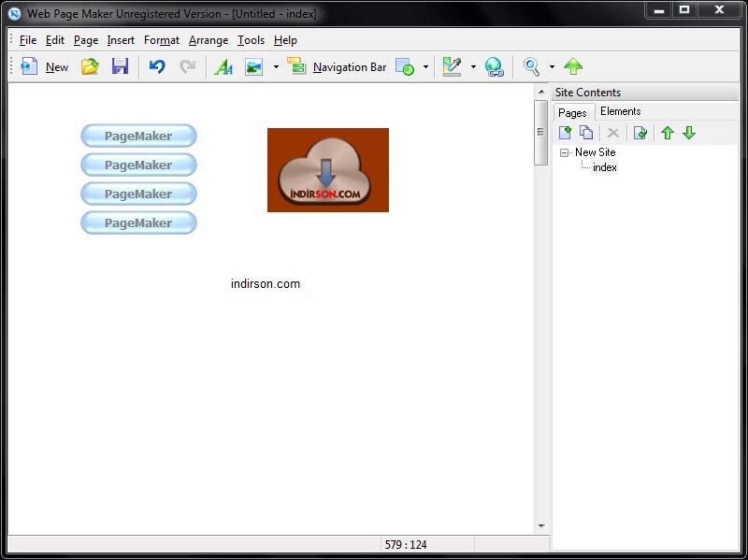The height and width of the screenshot is (560, 748).
Task: Duplicate page icon in Site Contents panel
Action: (586, 133)
